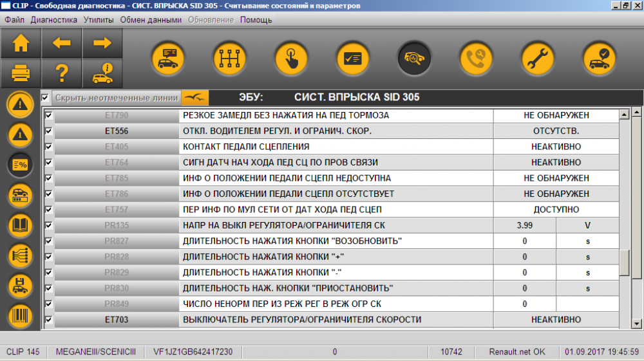Select states and parameters percent icon
This screenshot has width=644, height=361.
20,165
